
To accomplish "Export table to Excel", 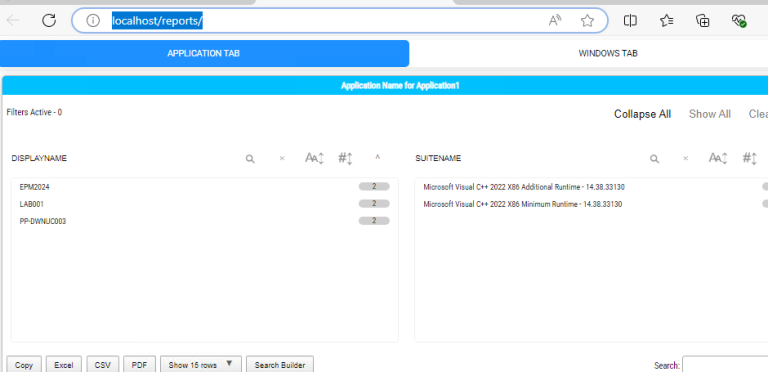I will [x=64, y=365].
